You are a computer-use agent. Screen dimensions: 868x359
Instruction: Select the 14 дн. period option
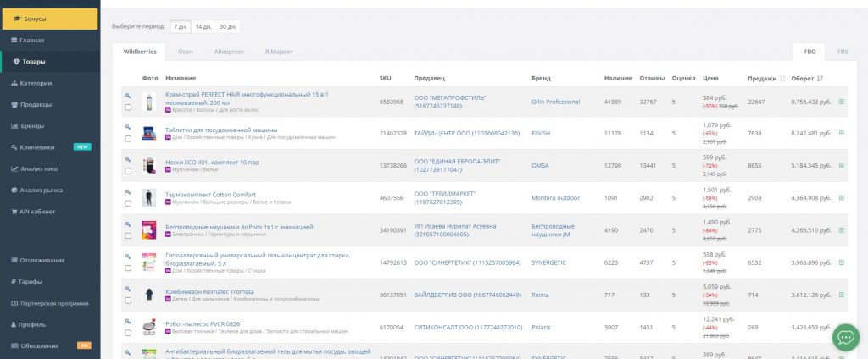click(x=203, y=27)
